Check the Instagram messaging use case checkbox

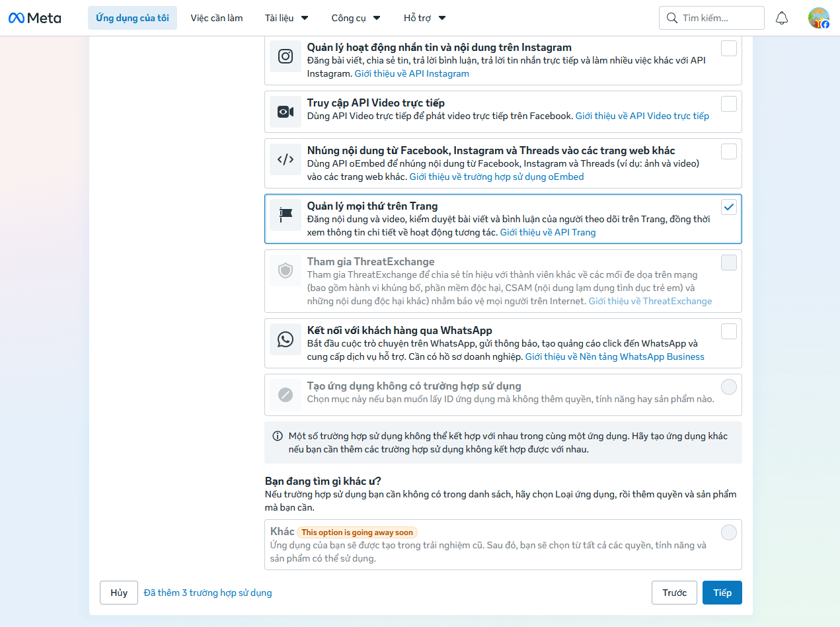tap(729, 48)
